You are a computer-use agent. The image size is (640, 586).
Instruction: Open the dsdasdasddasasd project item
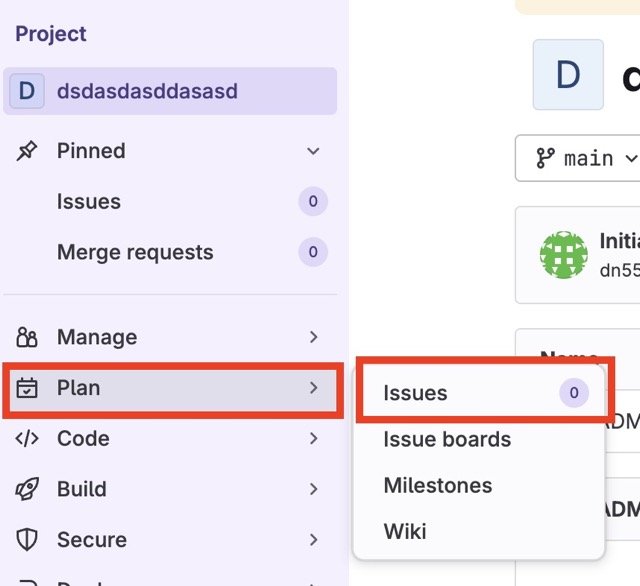147,91
